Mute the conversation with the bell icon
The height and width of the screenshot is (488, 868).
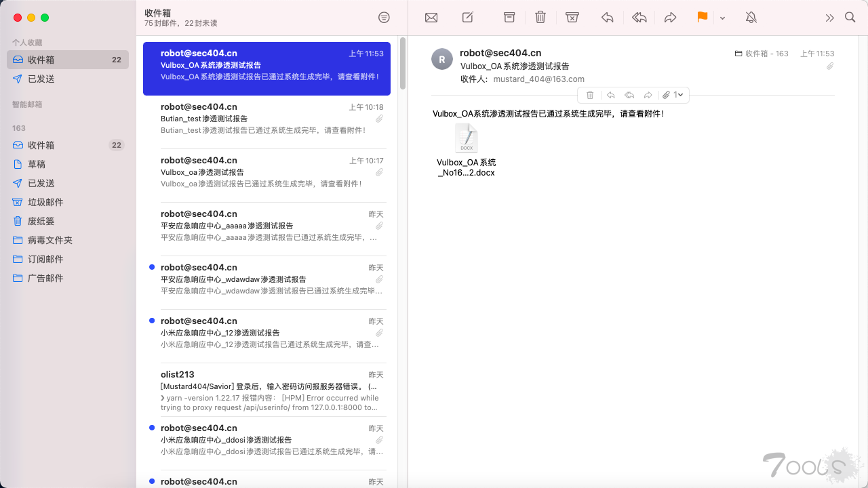(751, 18)
